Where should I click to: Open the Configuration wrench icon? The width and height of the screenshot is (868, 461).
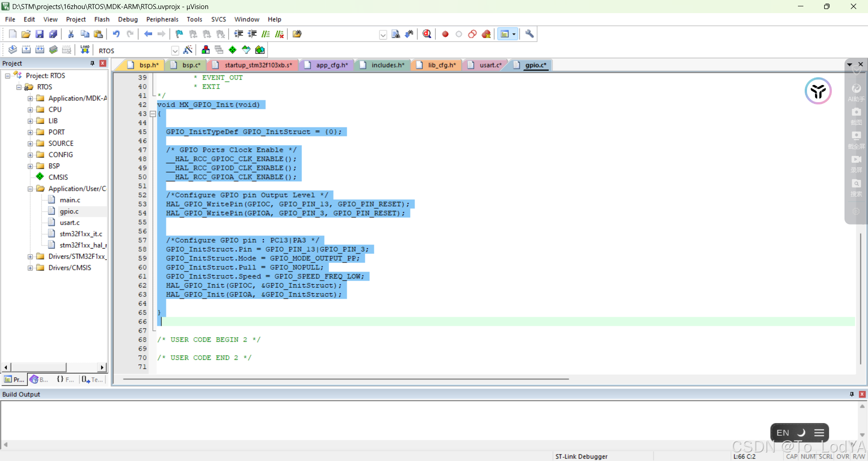click(x=529, y=34)
